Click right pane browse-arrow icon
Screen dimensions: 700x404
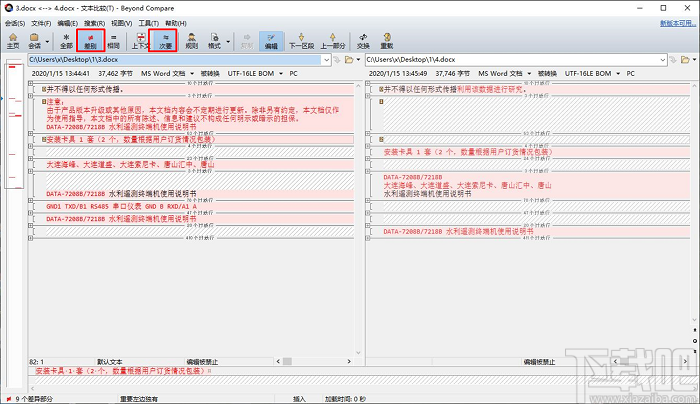674,60
